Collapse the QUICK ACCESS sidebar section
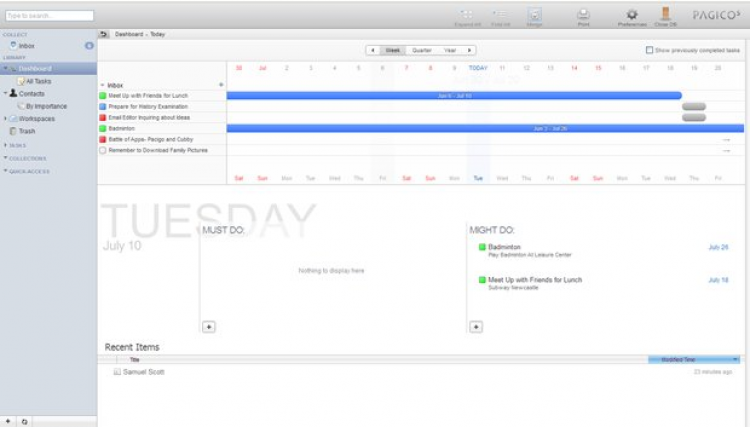 pos(5,171)
